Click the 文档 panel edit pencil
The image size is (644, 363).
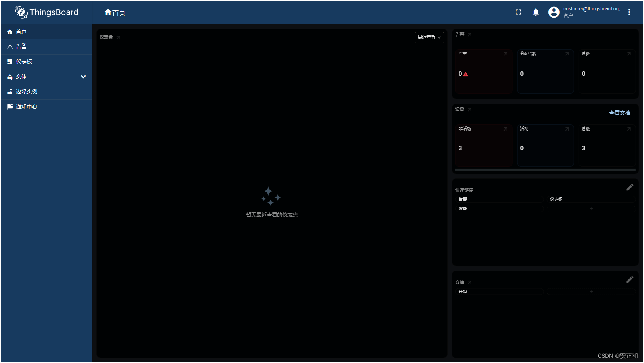(x=630, y=279)
